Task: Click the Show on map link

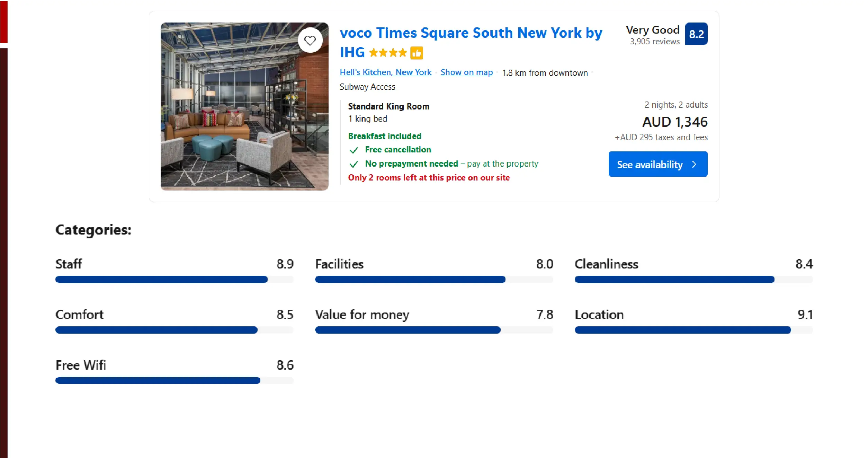Action: coord(466,72)
